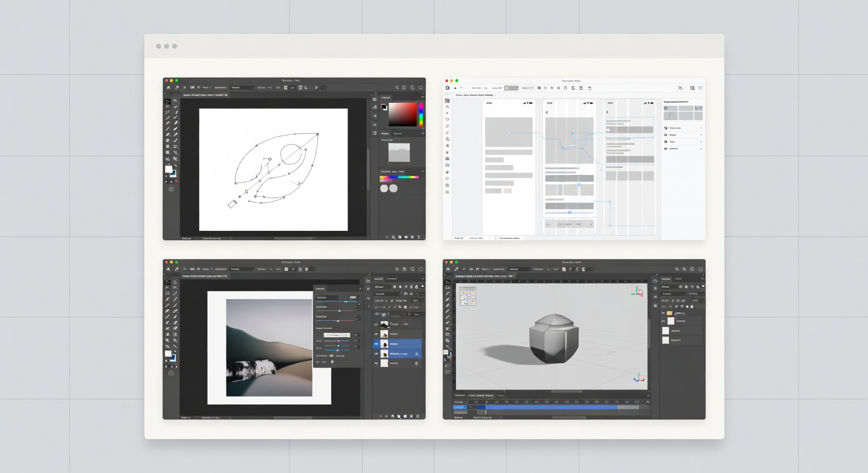Select top tool in wireframe window's left sidebar
The height and width of the screenshot is (473, 868).
[x=448, y=101]
